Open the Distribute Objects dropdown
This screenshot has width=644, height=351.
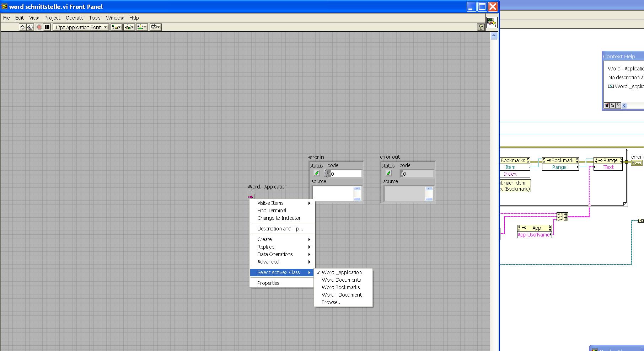pyautogui.click(x=129, y=27)
